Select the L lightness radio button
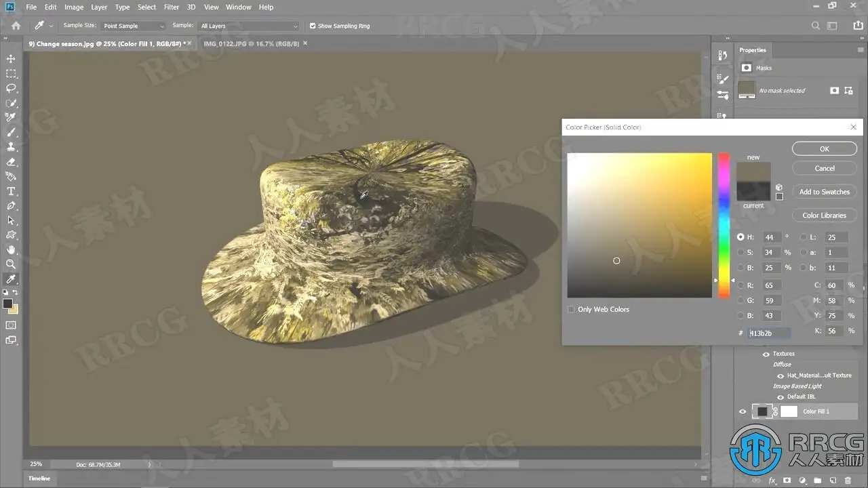Screen dimensions: 868x488 click(x=804, y=237)
